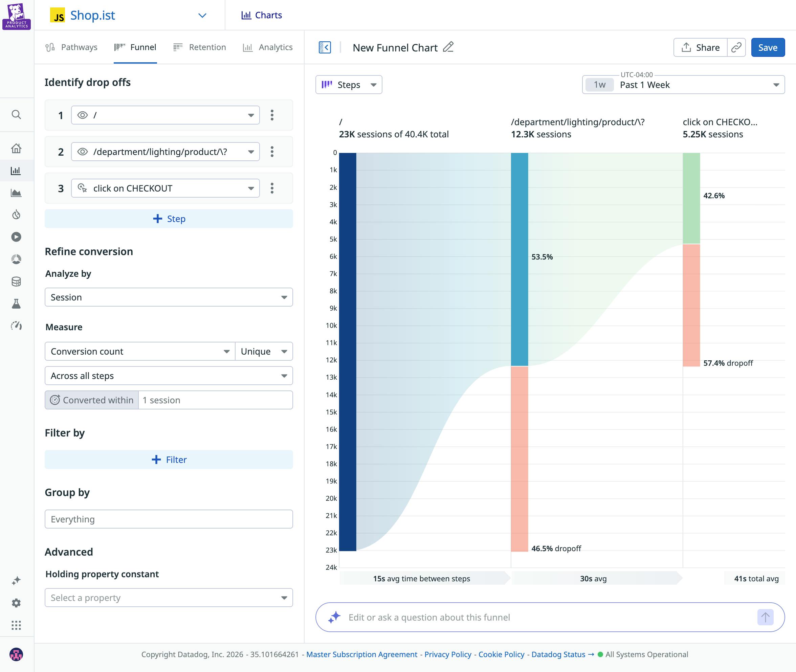Rename the funnel using the pencil icon
The image size is (796, 672).
click(x=448, y=47)
